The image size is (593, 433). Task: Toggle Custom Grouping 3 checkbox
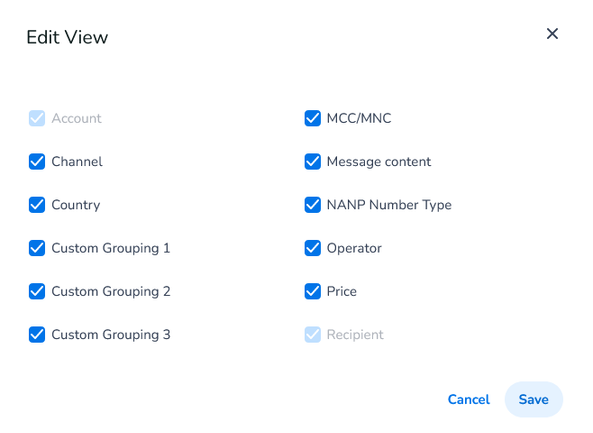pos(37,335)
